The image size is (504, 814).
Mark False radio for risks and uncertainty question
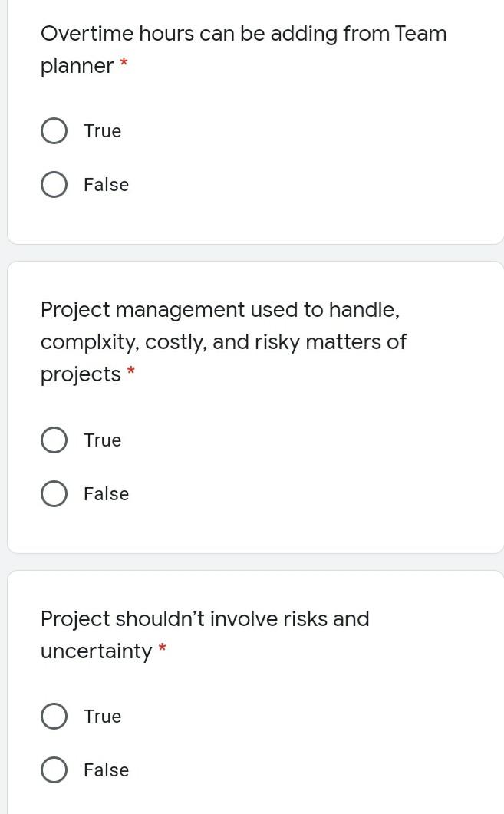[54, 770]
